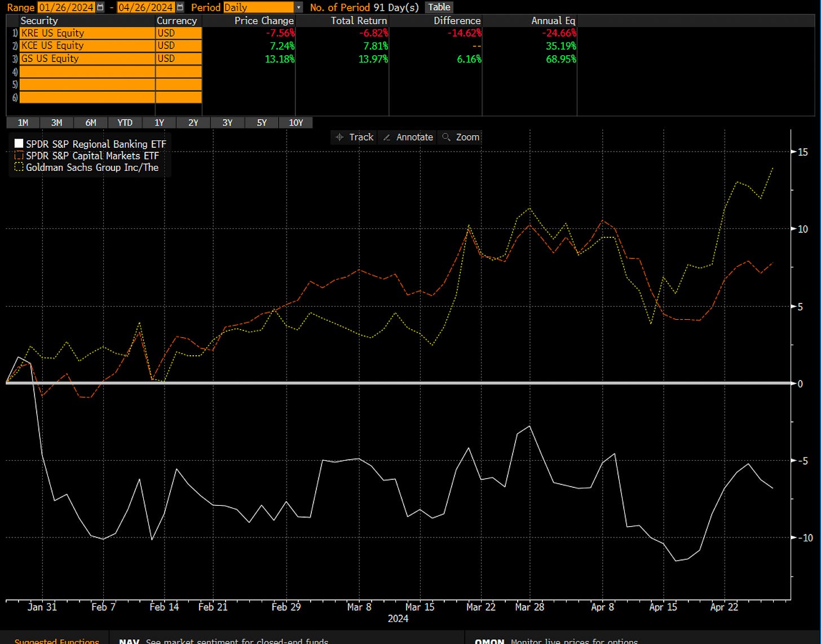This screenshot has width=821, height=644.
Task: Click the orange Capital Markets ETF legend swatch
Action: (x=19, y=156)
